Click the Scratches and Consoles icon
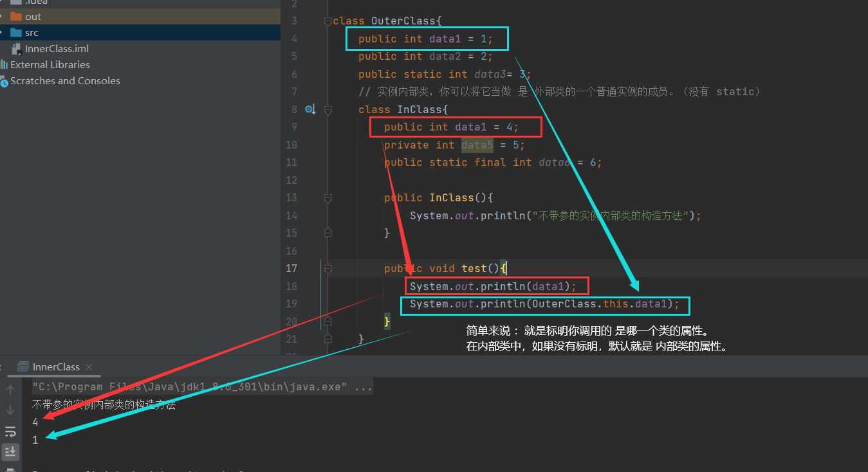Viewport: 868px width, 472px height. coord(5,81)
